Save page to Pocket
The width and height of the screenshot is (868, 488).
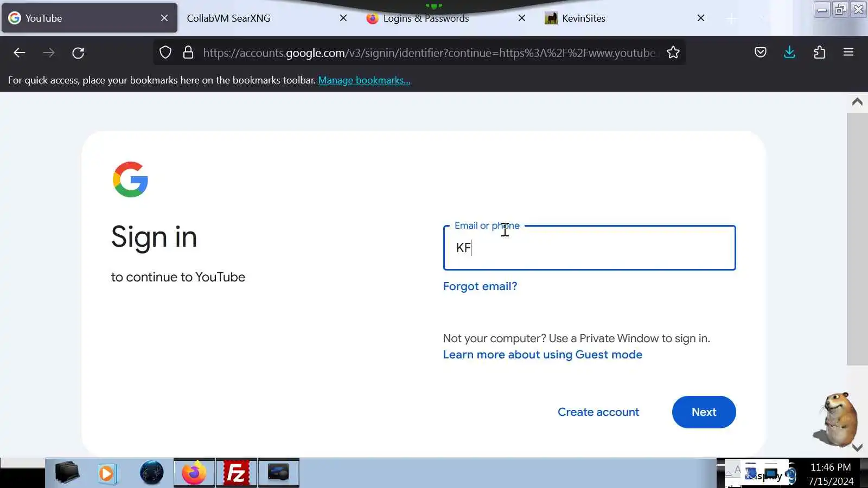pyautogui.click(x=761, y=53)
